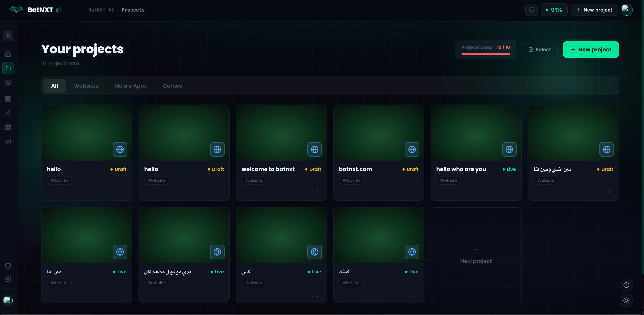Toggle the sidebar collapse icon

click(8, 36)
